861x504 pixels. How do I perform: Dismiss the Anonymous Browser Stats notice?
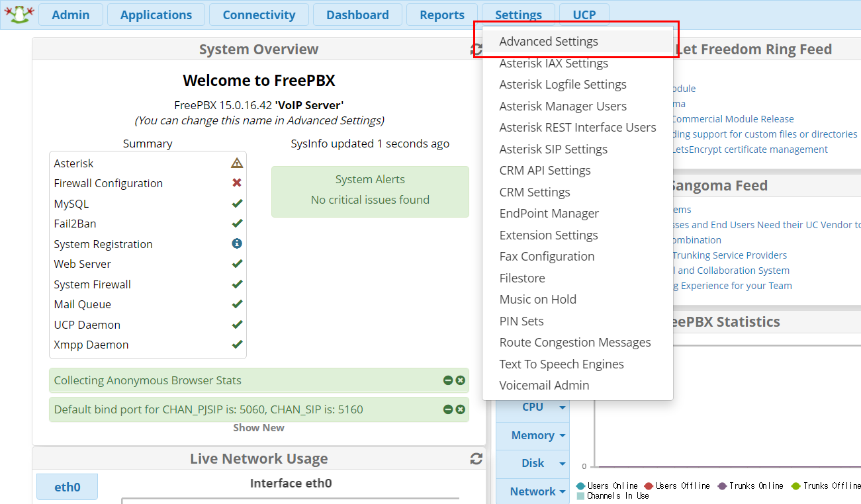pyautogui.click(x=460, y=380)
